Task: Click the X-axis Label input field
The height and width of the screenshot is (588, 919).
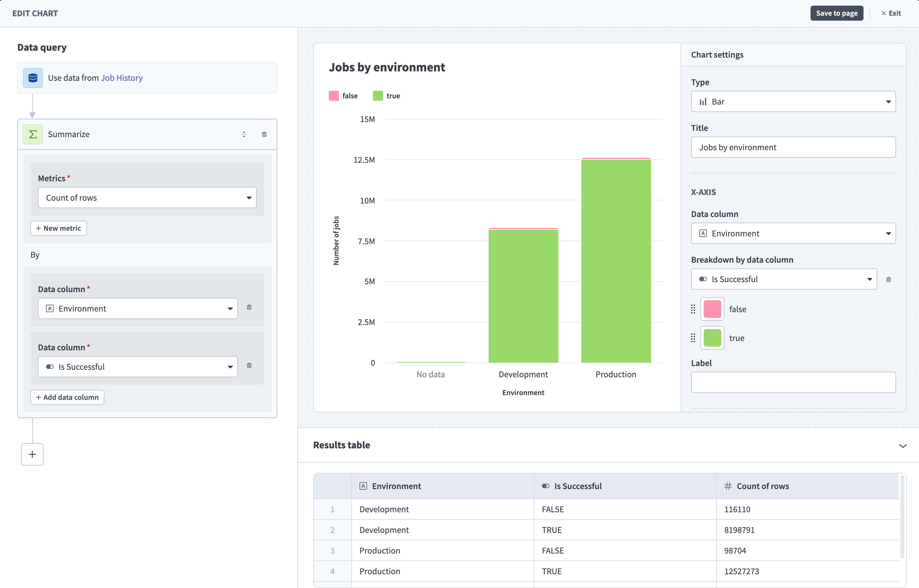Action: point(793,382)
